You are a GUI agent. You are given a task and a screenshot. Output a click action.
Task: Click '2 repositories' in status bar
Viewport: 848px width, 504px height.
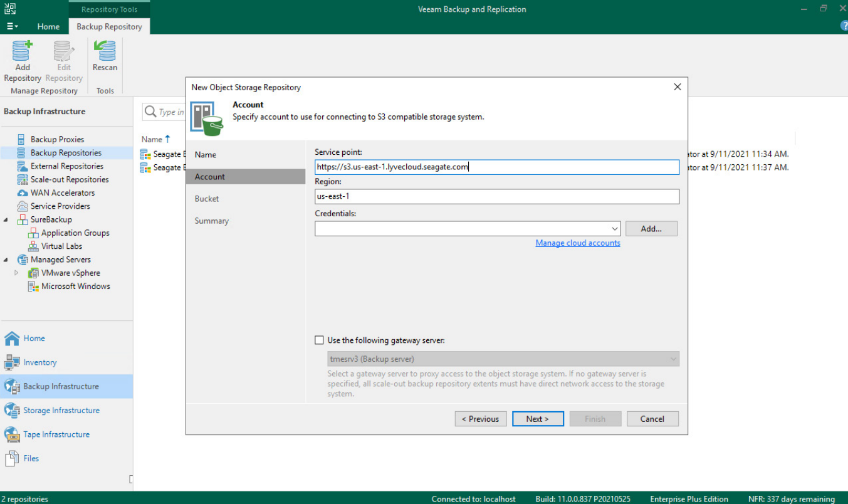tap(24, 499)
